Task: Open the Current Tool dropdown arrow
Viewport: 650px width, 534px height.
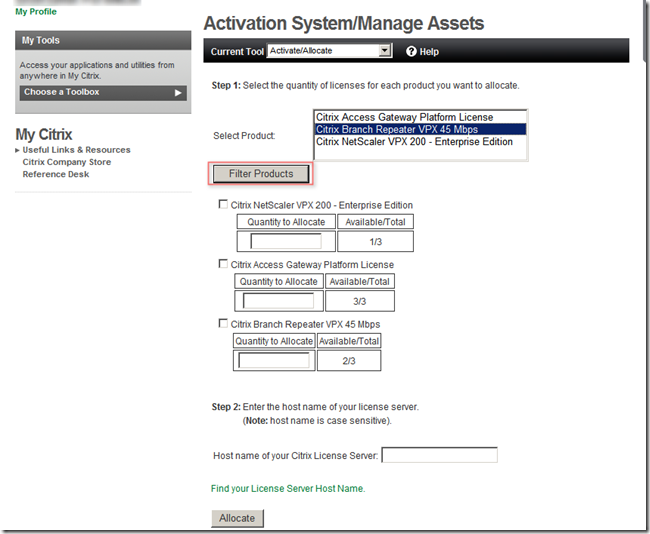Action: click(x=385, y=51)
